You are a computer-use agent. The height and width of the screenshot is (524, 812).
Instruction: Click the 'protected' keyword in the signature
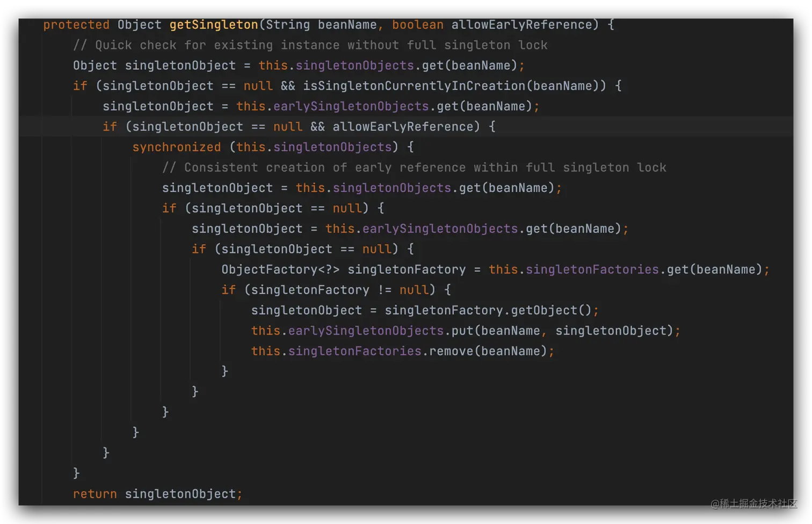click(x=76, y=25)
